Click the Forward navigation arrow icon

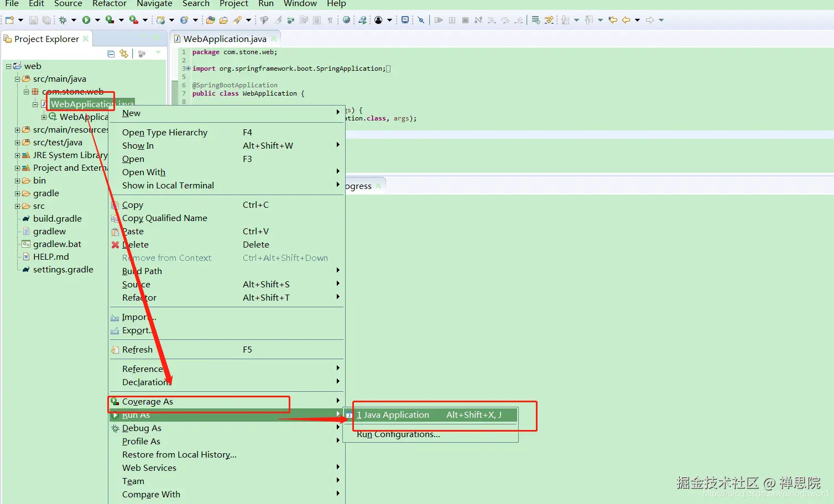pos(650,20)
